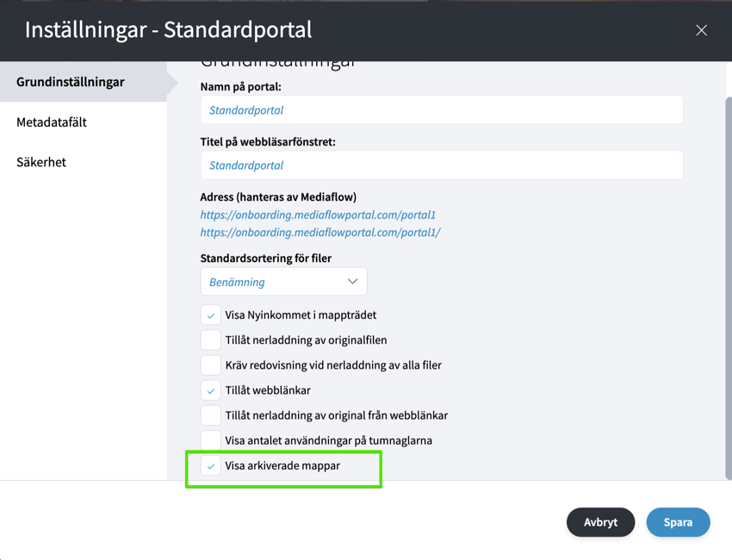Focus the Namn på portal text field
The image size is (732, 560).
coord(442,110)
